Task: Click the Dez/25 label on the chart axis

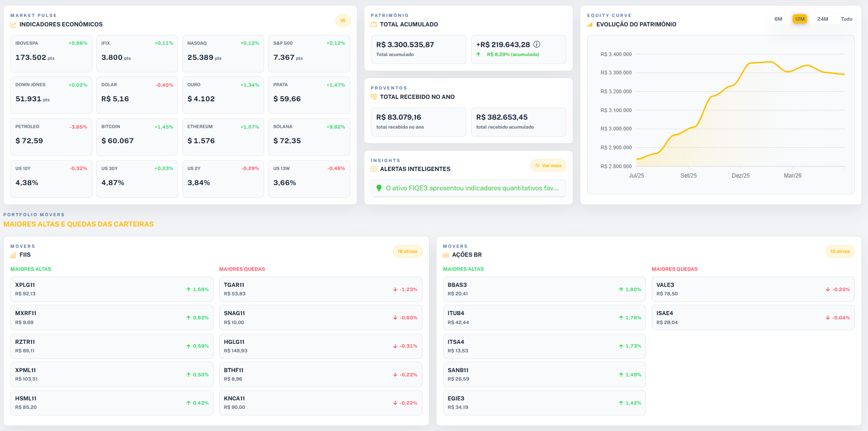Action: [x=741, y=176]
